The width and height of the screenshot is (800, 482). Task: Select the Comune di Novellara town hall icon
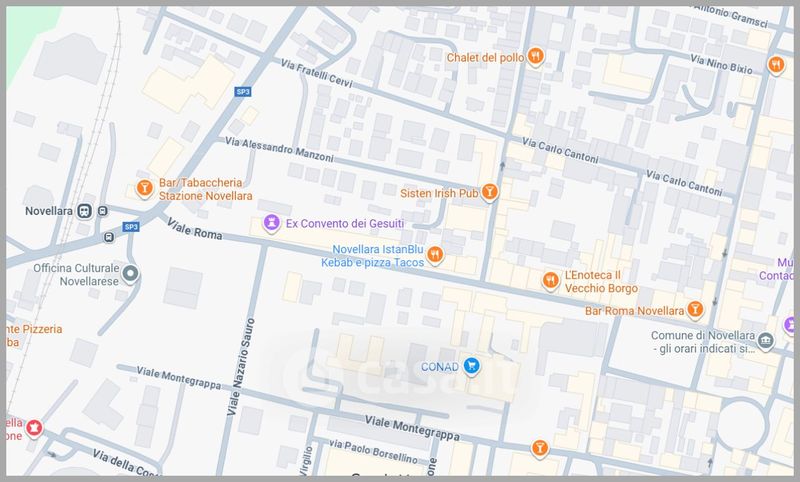click(x=766, y=341)
